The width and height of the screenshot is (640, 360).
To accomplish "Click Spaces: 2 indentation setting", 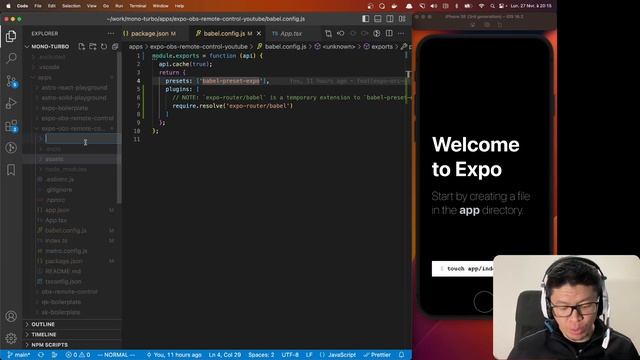I will point(261,355).
